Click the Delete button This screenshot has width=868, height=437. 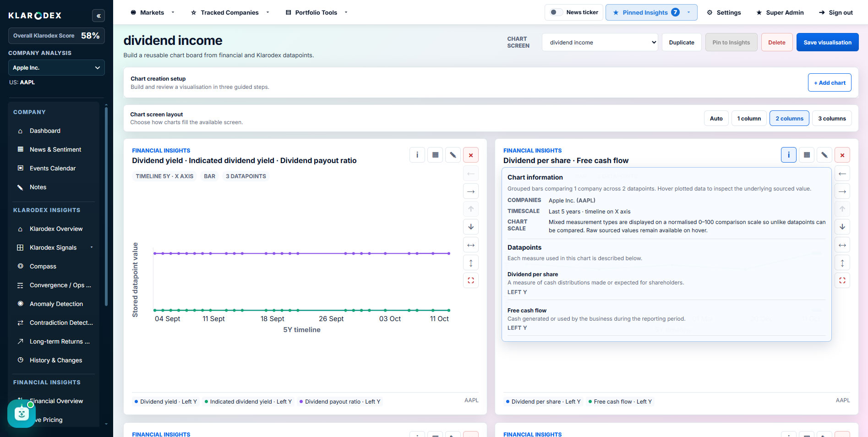click(x=776, y=42)
